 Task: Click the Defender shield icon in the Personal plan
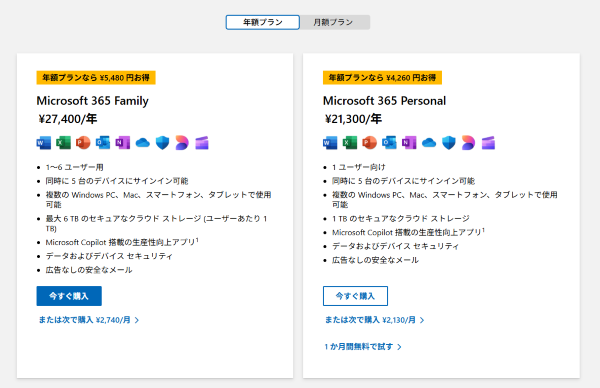pos(449,143)
